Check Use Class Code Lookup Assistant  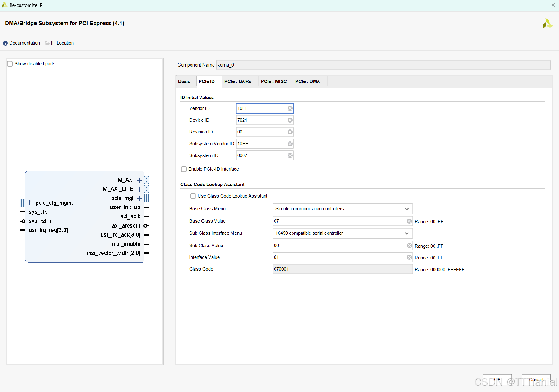tap(193, 196)
